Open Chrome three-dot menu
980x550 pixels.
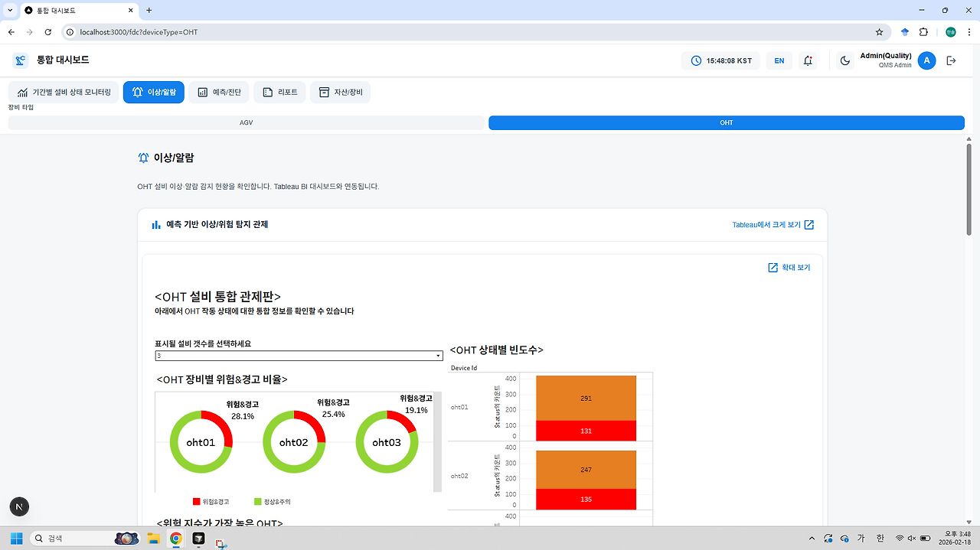click(969, 32)
